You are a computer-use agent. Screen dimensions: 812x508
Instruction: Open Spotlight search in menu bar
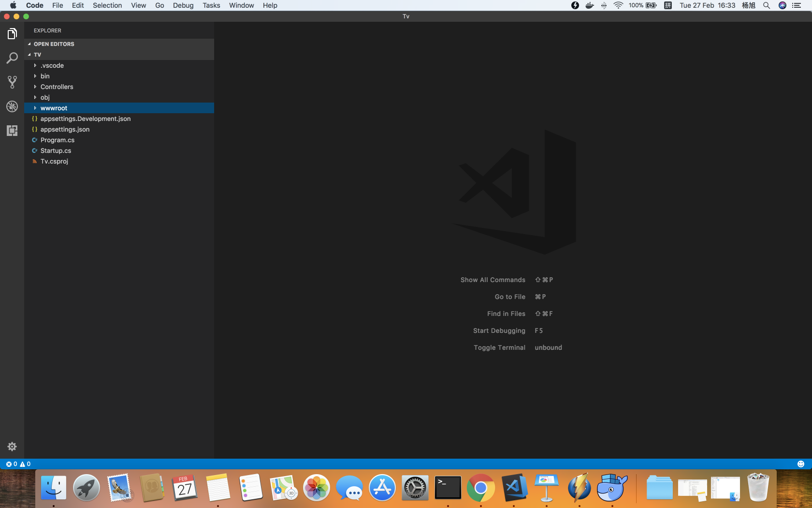[767, 5]
